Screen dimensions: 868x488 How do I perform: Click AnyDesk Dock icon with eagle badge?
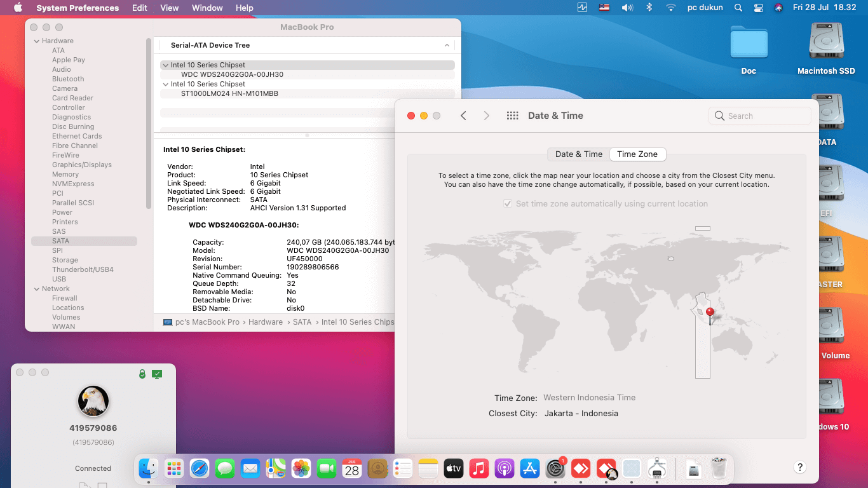coord(606,469)
